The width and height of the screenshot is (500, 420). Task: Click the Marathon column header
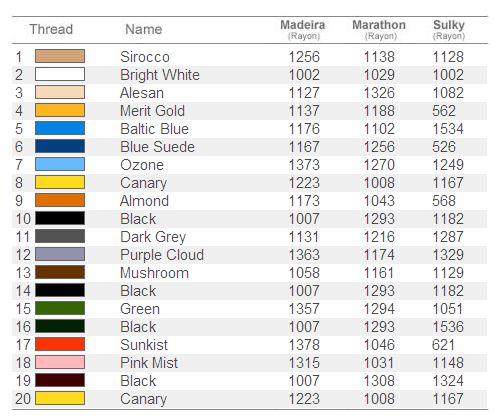[379, 29]
